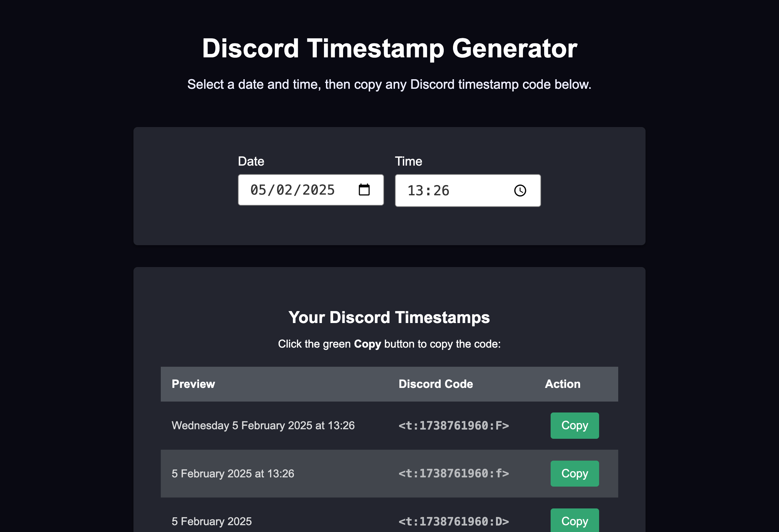Click the preview '5 February 2025 at 13:26'
This screenshot has height=532, width=779.
pyautogui.click(x=233, y=474)
